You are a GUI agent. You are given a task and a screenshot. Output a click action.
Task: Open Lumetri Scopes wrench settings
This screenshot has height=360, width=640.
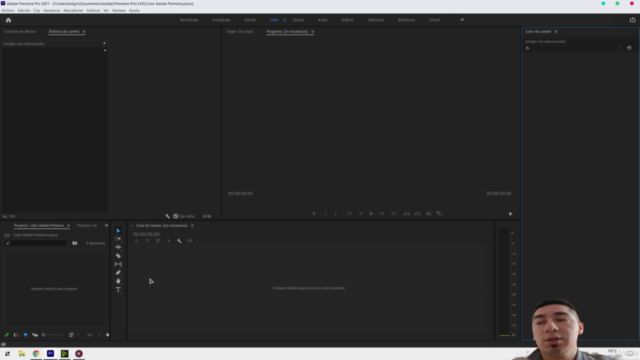[x=167, y=216]
